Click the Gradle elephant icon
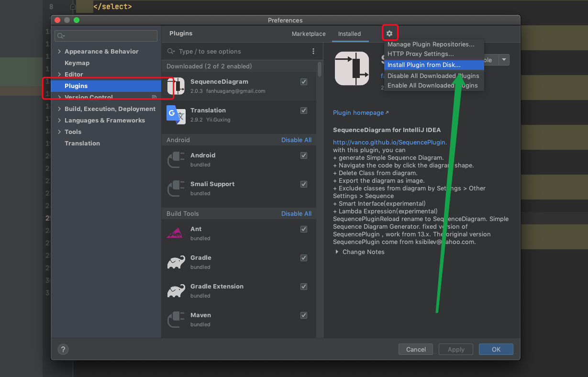The width and height of the screenshot is (588, 377). coord(175,262)
